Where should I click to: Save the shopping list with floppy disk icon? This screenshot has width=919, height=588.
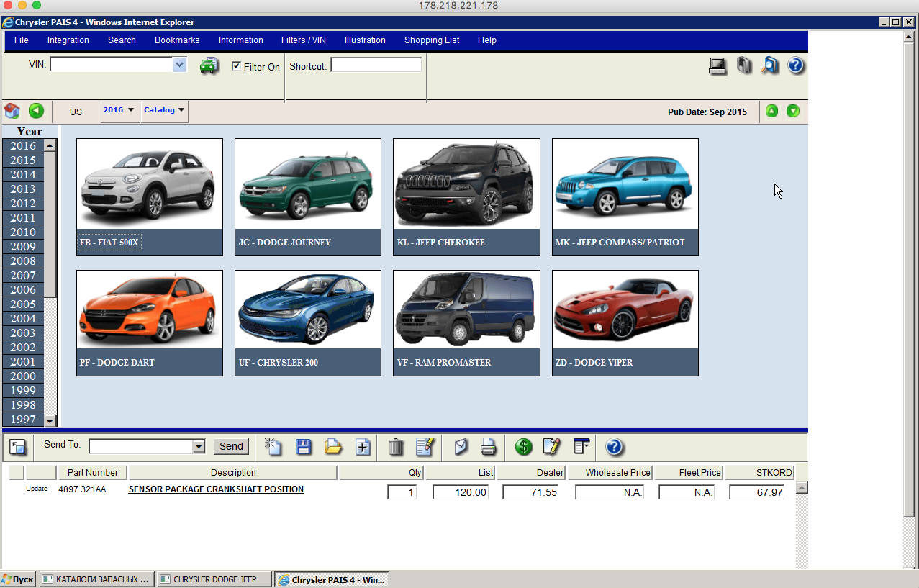(304, 447)
